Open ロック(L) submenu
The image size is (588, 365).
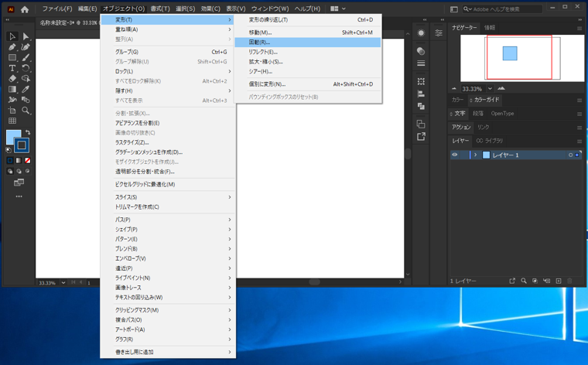click(x=169, y=71)
